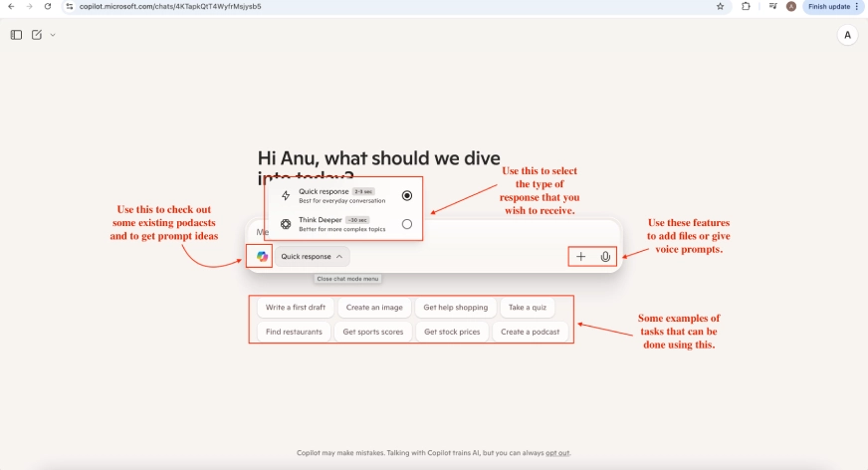Click the Get stock prices suggestion
Screen dimensions: 868x470
click(452, 332)
